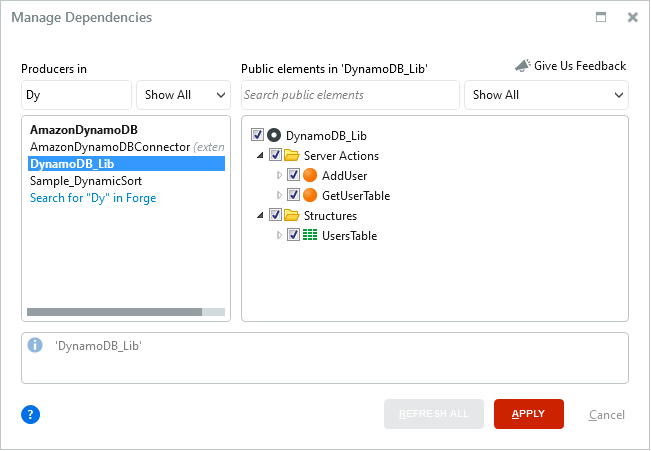Screen dimensions: 651x451
Task: Click the orange GetUserTable action icon
Action: (x=310, y=195)
